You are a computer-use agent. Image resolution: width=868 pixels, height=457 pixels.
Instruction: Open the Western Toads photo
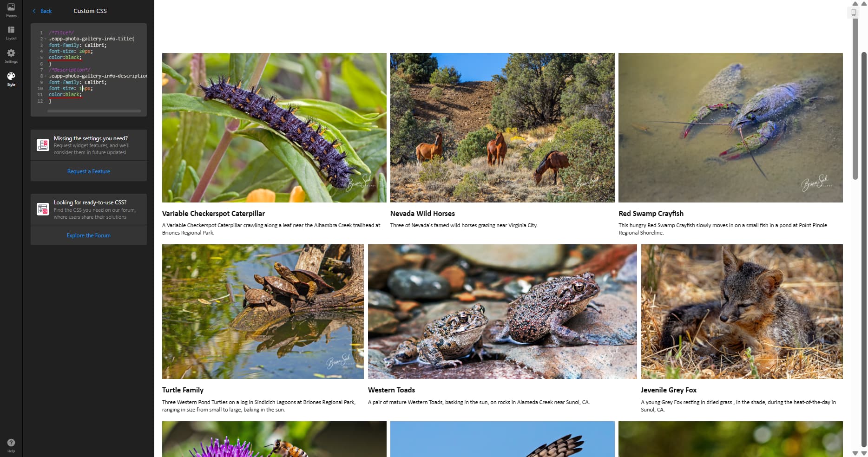[502, 312]
